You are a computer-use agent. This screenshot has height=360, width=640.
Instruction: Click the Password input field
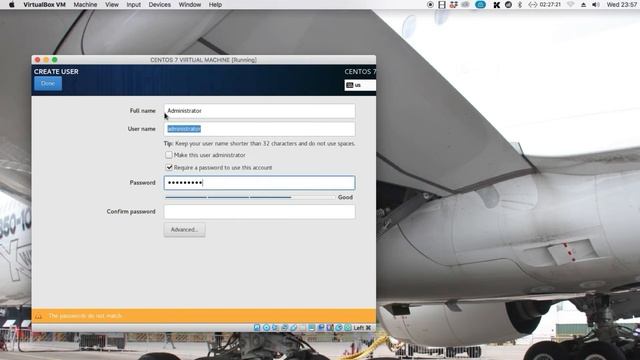point(260,182)
